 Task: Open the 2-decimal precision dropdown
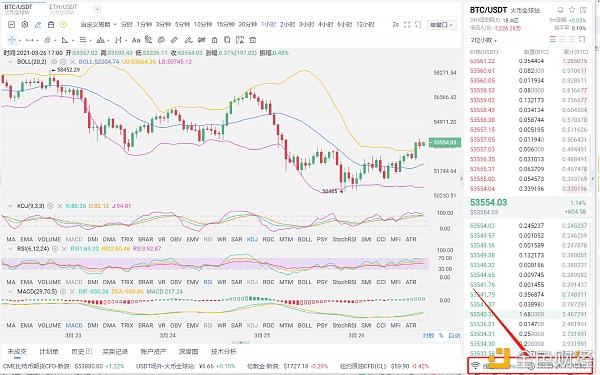coord(484,40)
